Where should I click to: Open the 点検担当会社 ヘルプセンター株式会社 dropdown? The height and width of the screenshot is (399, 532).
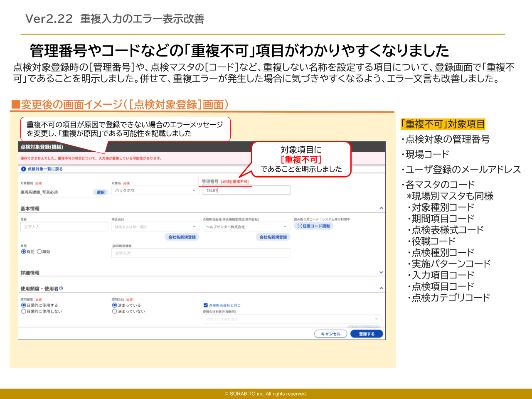[246, 227]
